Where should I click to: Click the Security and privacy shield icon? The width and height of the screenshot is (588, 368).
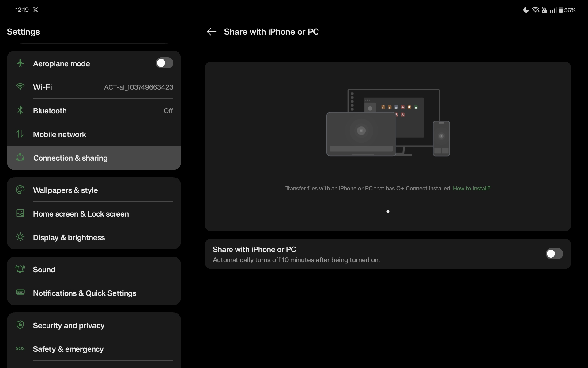click(x=20, y=325)
